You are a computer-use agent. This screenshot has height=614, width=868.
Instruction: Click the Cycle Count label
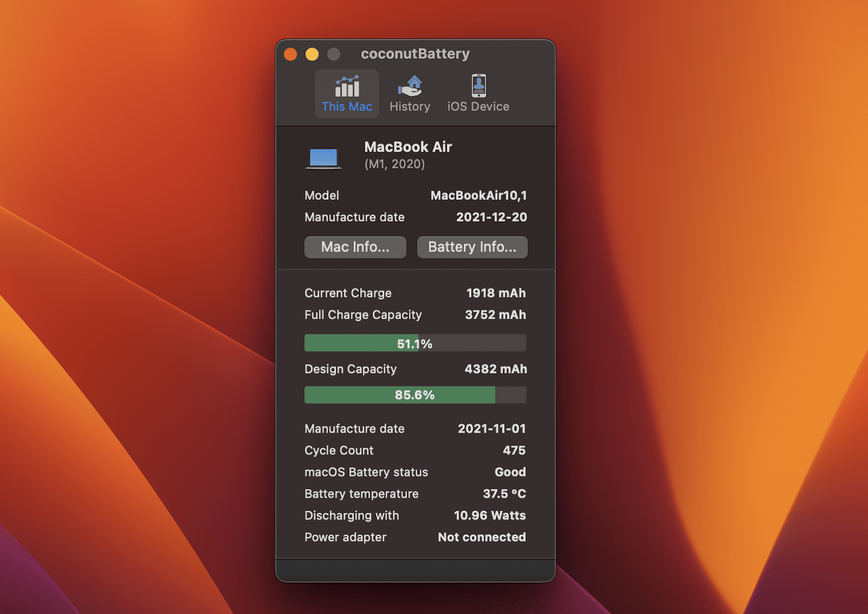click(x=339, y=451)
